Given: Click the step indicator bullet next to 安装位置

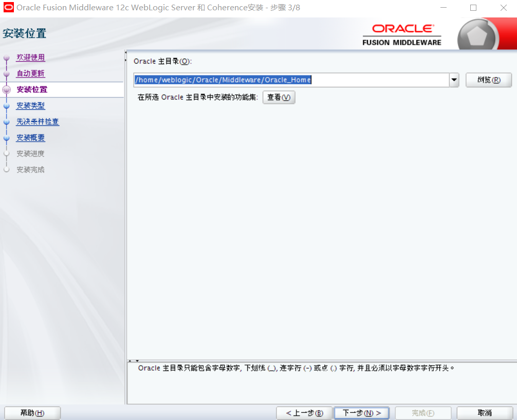Looking at the screenshot, I should tap(7, 89).
